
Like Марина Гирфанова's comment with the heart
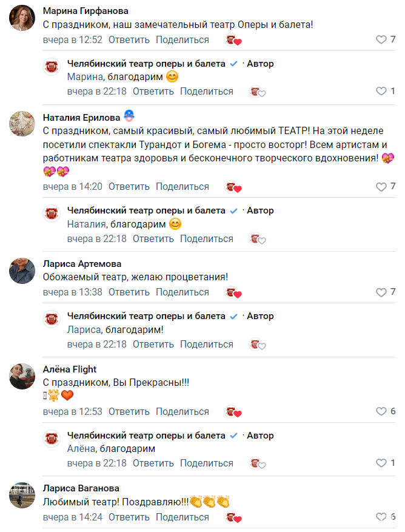point(381,40)
